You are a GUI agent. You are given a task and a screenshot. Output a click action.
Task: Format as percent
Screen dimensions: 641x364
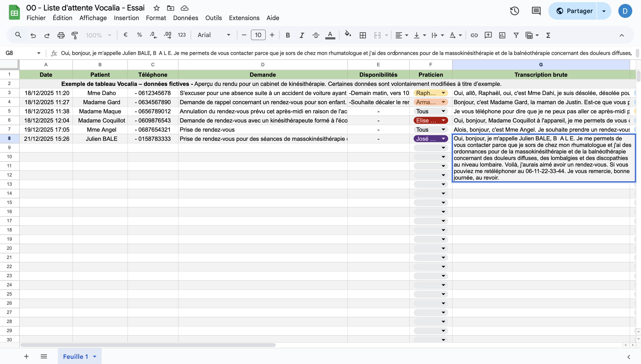(x=139, y=35)
